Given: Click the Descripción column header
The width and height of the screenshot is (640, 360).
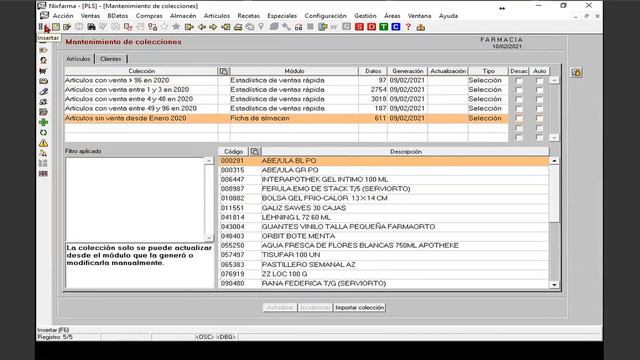Looking at the screenshot, I should [405, 151].
